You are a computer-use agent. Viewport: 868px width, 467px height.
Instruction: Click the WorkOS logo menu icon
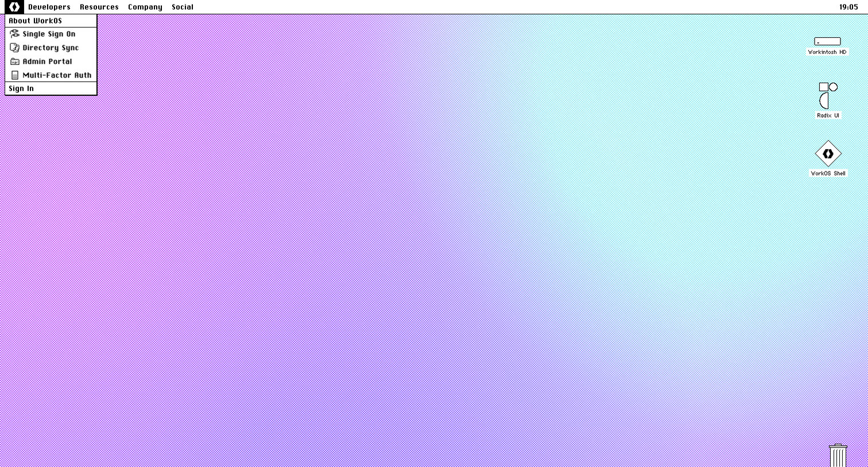pyautogui.click(x=14, y=7)
